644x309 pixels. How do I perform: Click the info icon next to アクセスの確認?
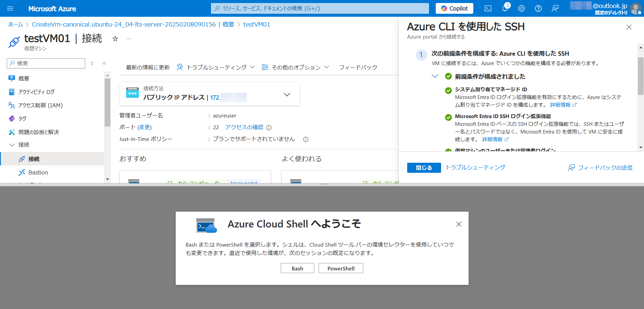269,127
